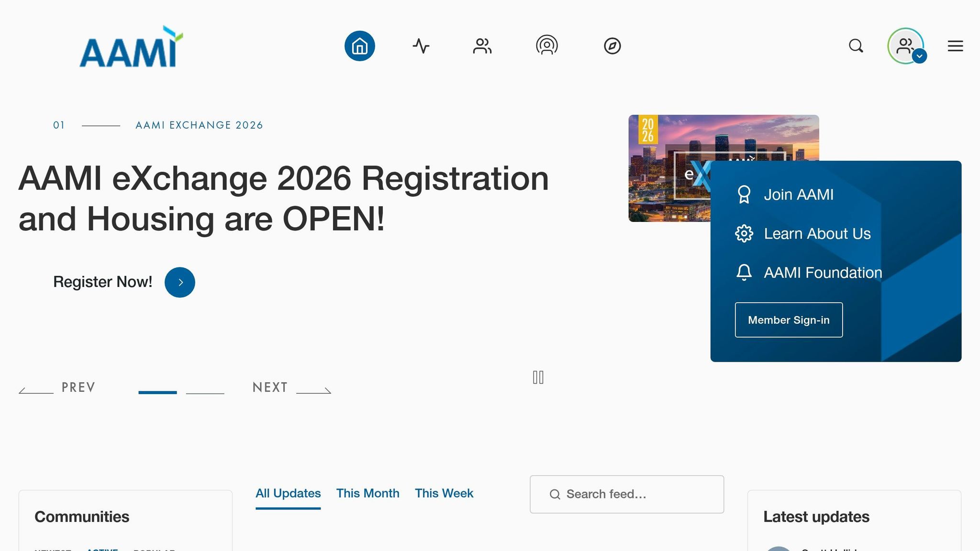This screenshot has height=551, width=980.
Task: Click the Join AAMI ribbon badge icon
Action: click(744, 195)
